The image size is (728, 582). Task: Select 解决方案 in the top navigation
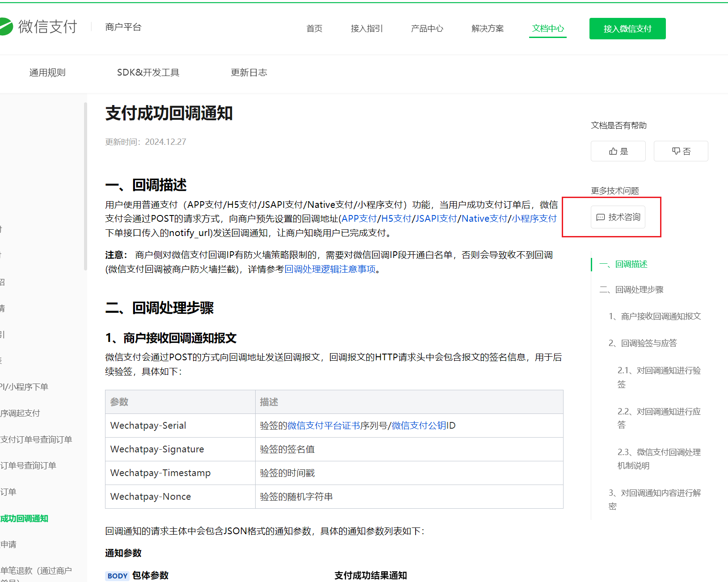coord(488,29)
